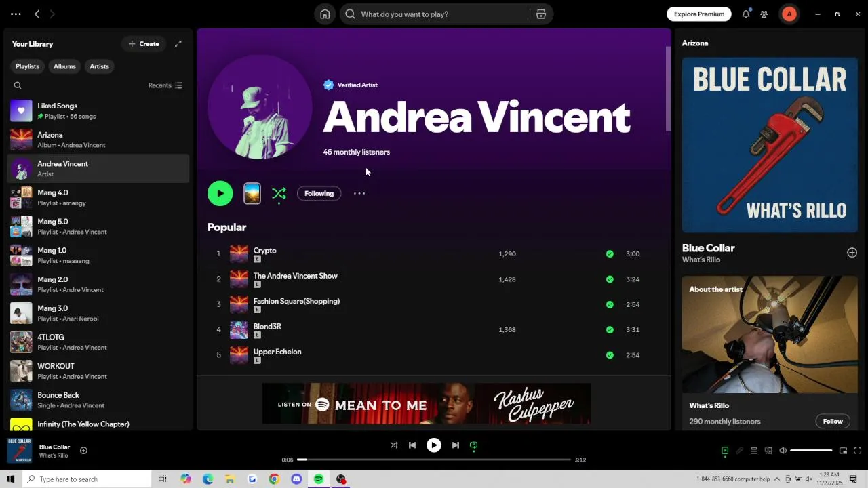868x488 pixels.
Task: Toggle saved checkmark for Fashion Square(Shopping)
Action: tap(610, 304)
